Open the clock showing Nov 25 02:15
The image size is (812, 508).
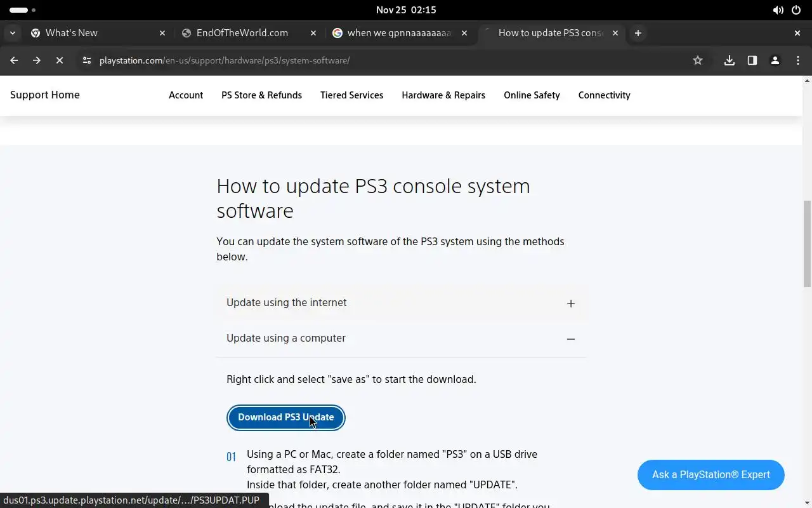click(406, 10)
